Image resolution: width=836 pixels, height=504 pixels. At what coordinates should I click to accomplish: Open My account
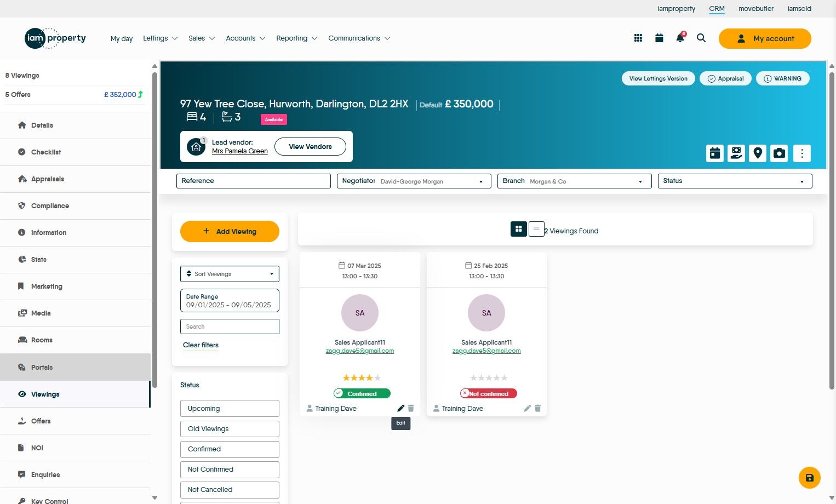(x=765, y=38)
